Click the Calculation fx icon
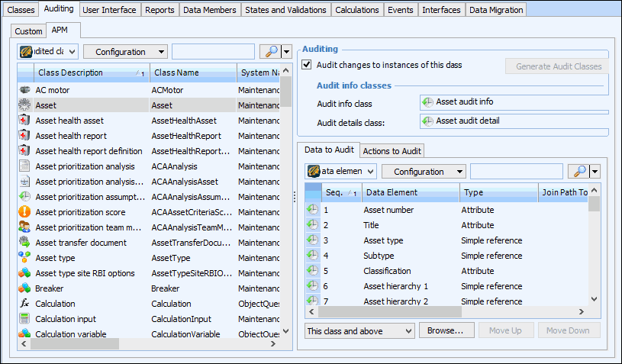Image resolution: width=622 pixels, height=364 pixels. pyautogui.click(x=24, y=304)
